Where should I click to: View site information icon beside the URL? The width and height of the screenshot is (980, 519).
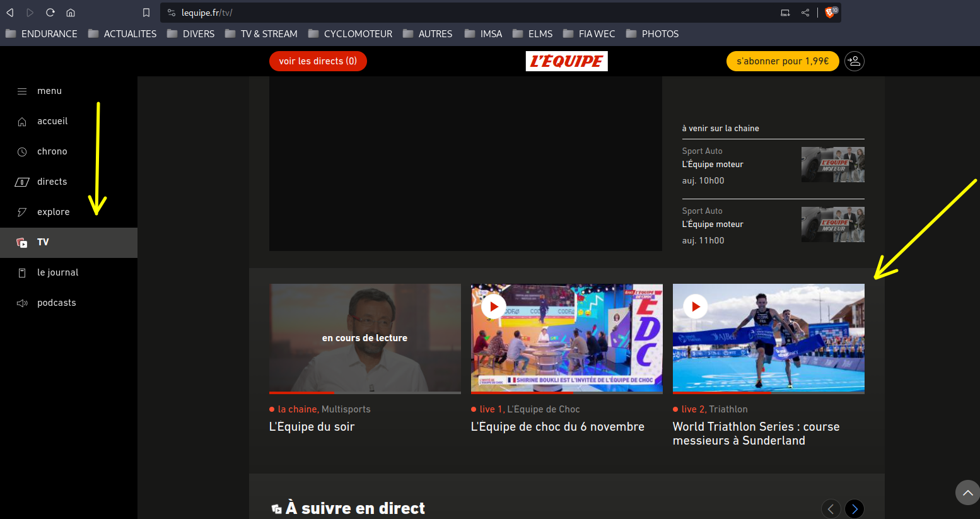[x=172, y=13]
